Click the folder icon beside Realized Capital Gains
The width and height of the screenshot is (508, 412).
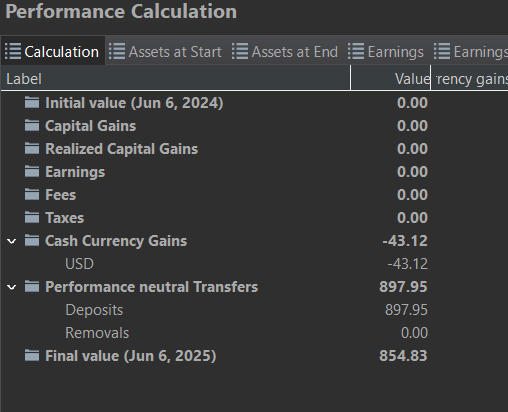32,148
